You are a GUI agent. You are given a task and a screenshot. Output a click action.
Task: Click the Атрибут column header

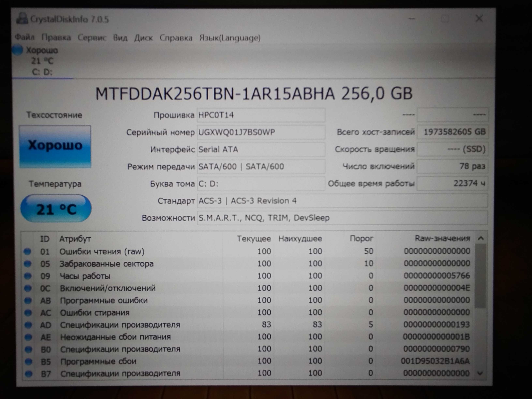tap(75, 239)
